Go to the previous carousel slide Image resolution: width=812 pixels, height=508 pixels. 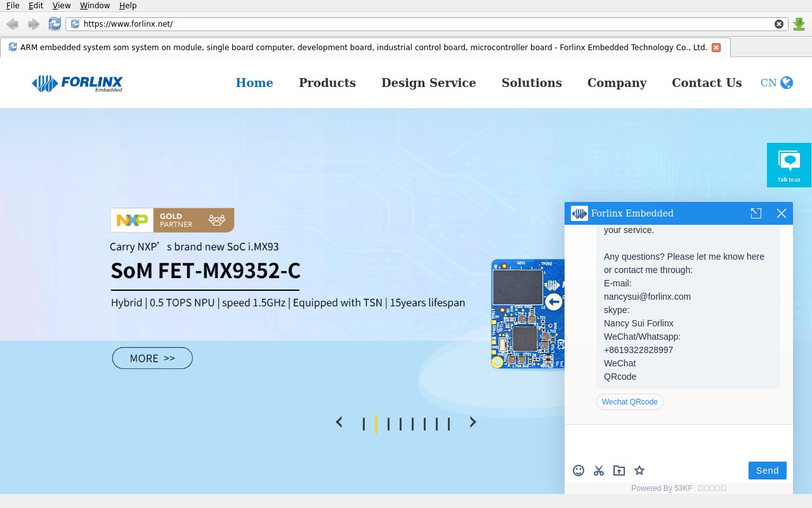coord(339,422)
